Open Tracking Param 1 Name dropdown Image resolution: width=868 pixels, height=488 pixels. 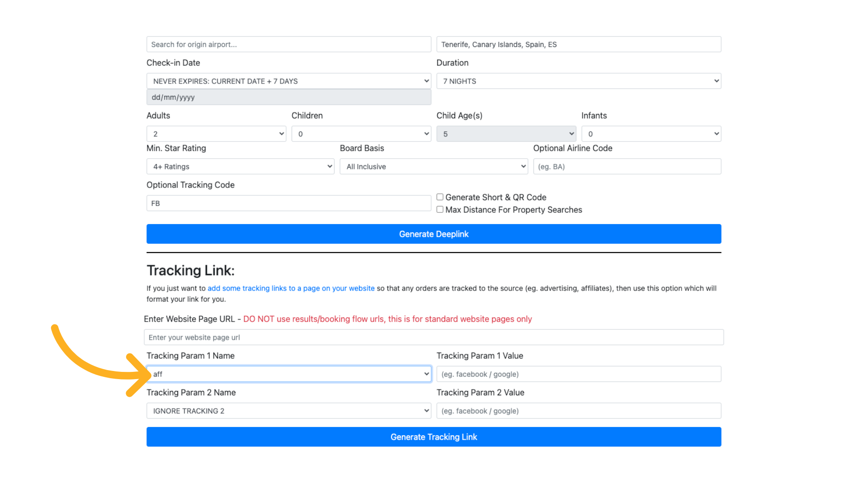288,374
